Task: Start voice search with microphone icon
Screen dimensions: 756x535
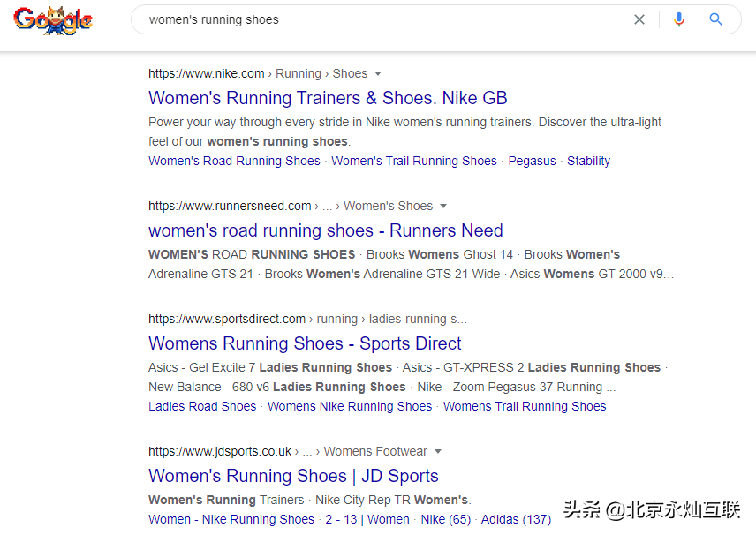Action: pyautogui.click(x=679, y=19)
